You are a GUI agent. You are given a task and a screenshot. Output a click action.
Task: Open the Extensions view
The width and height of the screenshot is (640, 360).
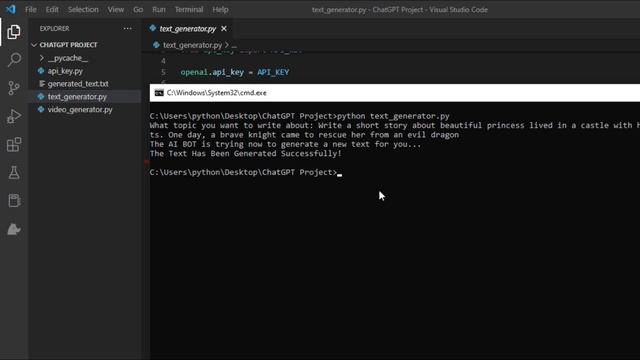point(14,144)
